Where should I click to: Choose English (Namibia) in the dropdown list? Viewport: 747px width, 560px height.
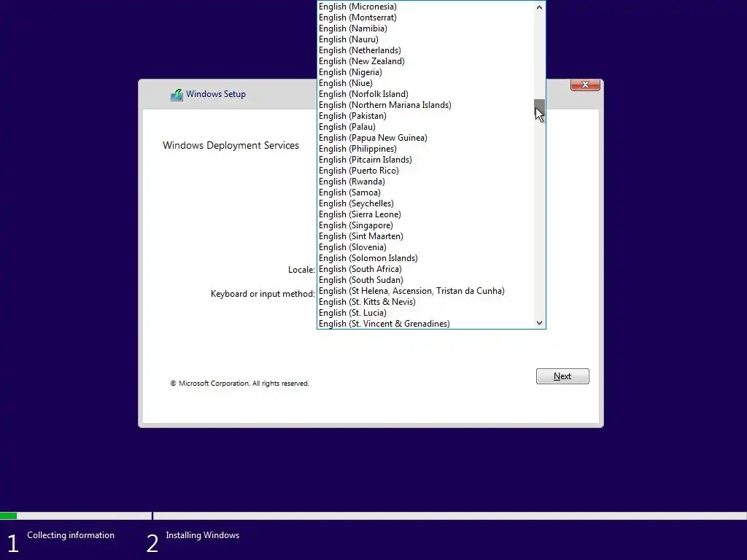click(425, 28)
